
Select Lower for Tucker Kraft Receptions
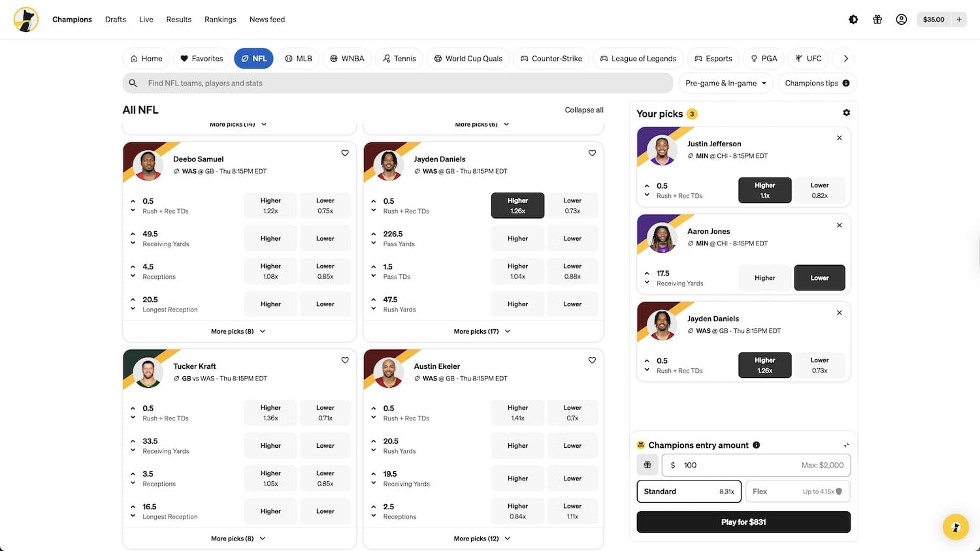[x=325, y=479]
